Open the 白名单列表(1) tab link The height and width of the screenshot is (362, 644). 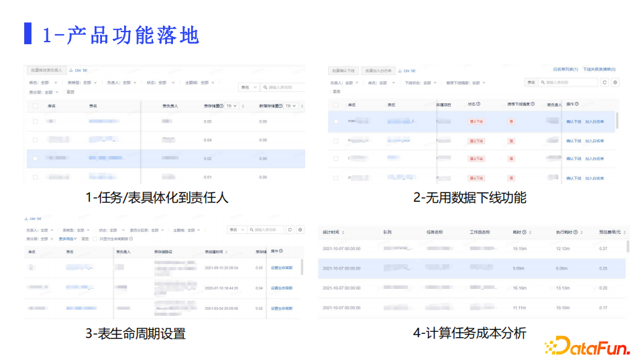click(566, 69)
